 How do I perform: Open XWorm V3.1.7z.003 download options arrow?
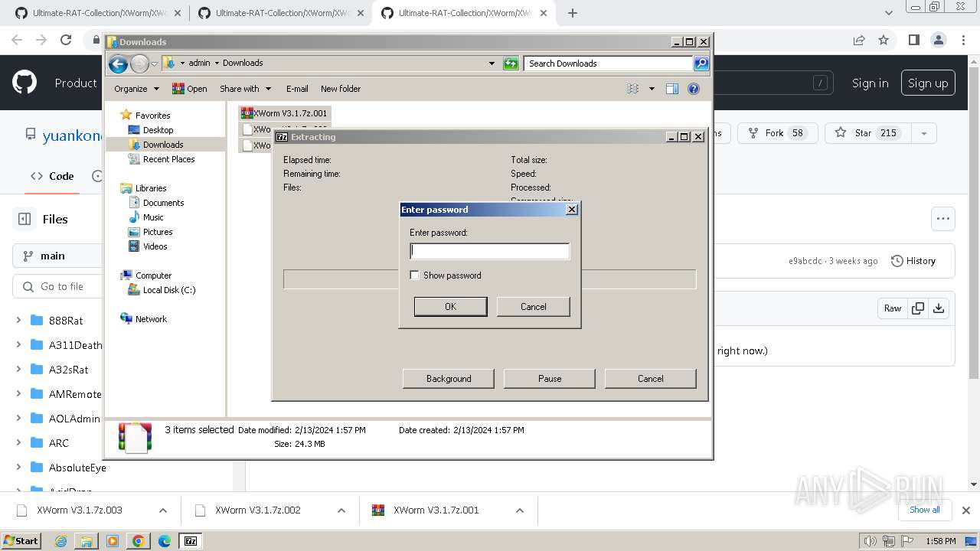162,510
